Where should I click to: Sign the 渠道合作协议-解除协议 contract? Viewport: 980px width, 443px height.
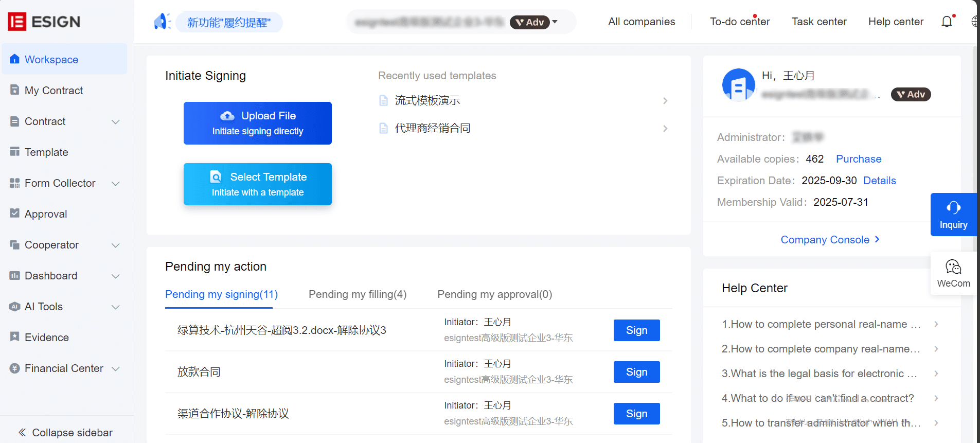(x=636, y=414)
